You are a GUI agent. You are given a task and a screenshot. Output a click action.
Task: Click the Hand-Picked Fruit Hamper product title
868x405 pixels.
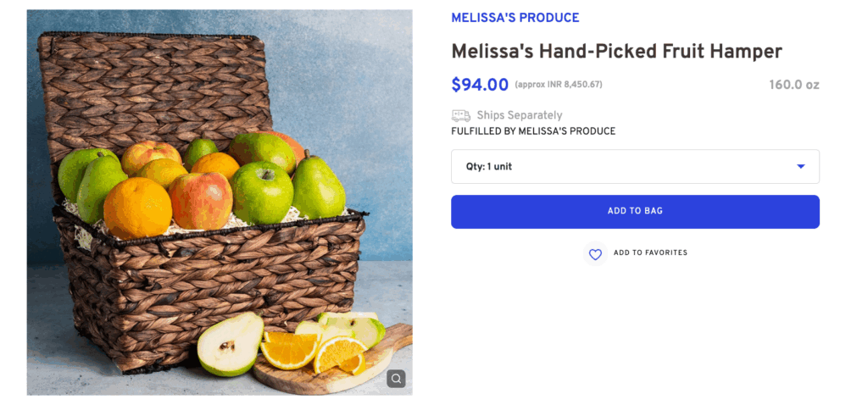click(x=616, y=51)
